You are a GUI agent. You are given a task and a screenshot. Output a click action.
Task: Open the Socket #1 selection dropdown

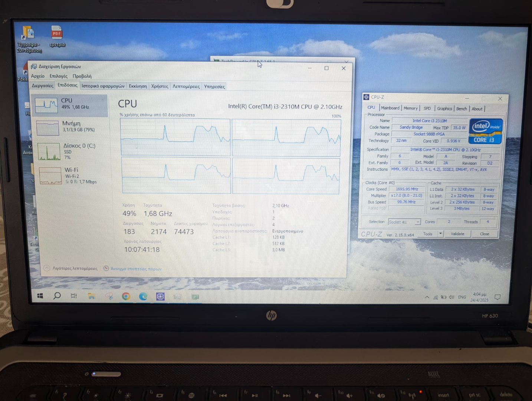[404, 222]
